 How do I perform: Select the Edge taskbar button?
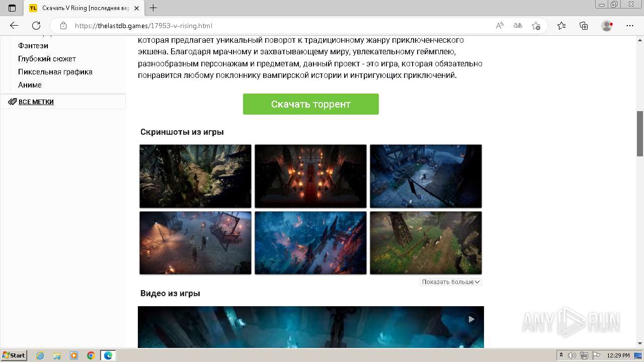click(108, 355)
